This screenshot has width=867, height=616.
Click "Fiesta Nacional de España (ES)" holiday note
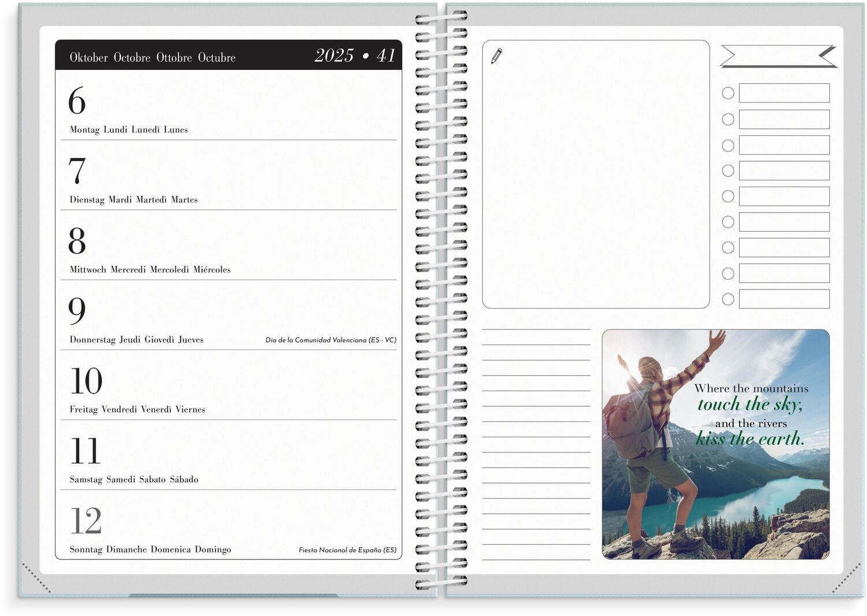click(347, 550)
